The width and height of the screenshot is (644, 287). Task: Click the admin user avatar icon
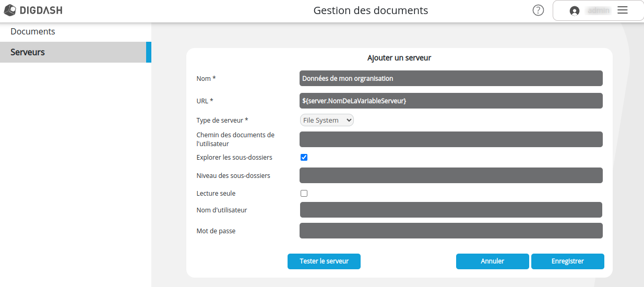click(x=575, y=11)
